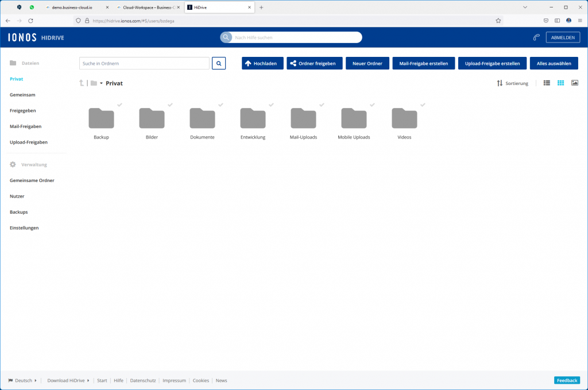Switch to image gallery view icon
This screenshot has width=588, height=390.
point(574,83)
